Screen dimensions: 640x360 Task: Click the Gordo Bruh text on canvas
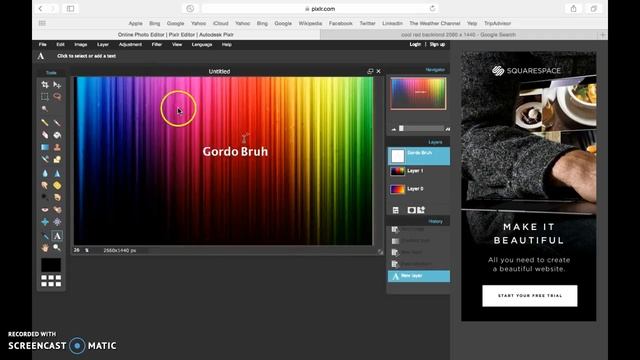pos(236,151)
